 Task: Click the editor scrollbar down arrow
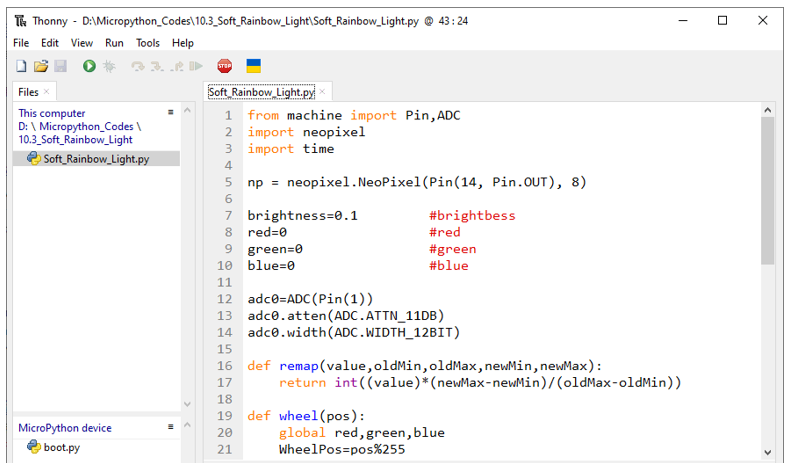click(x=767, y=452)
